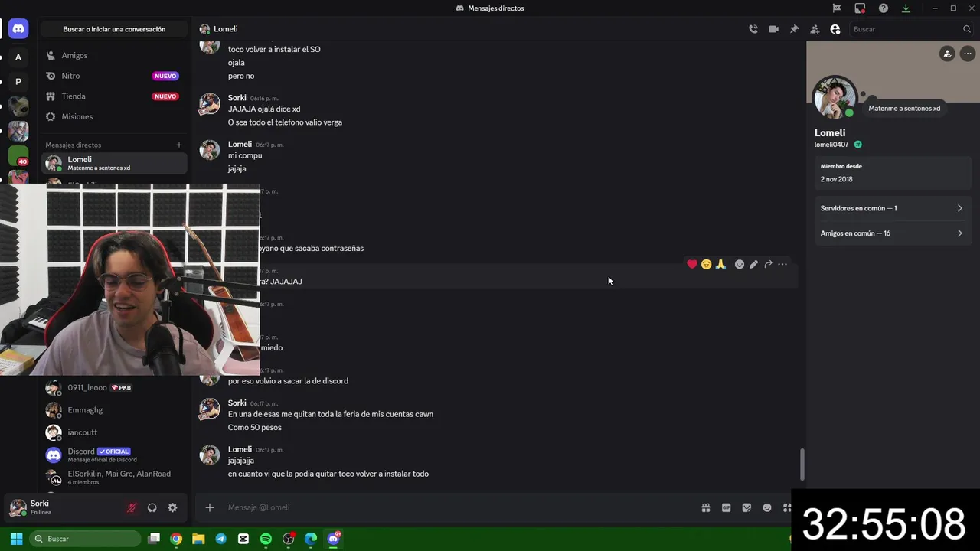Screen dimensions: 980x551
Task: Open add reaction emoji picker
Action: pyautogui.click(x=740, y=264)
